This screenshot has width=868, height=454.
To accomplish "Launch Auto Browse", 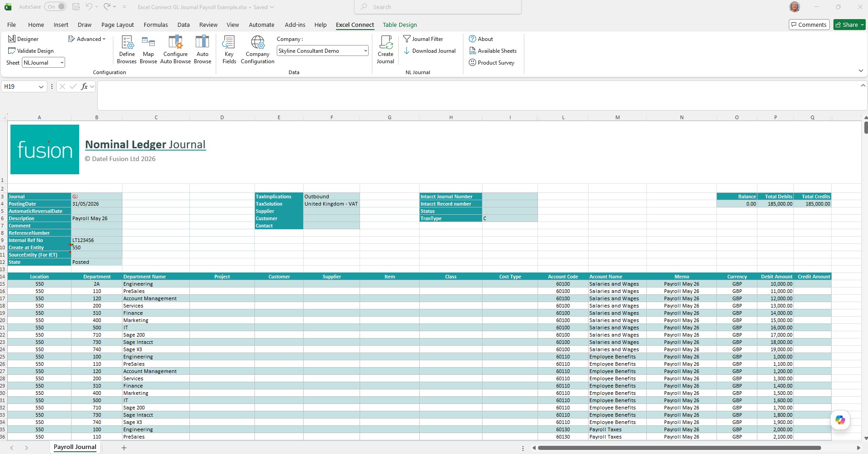I will point(203,50).
